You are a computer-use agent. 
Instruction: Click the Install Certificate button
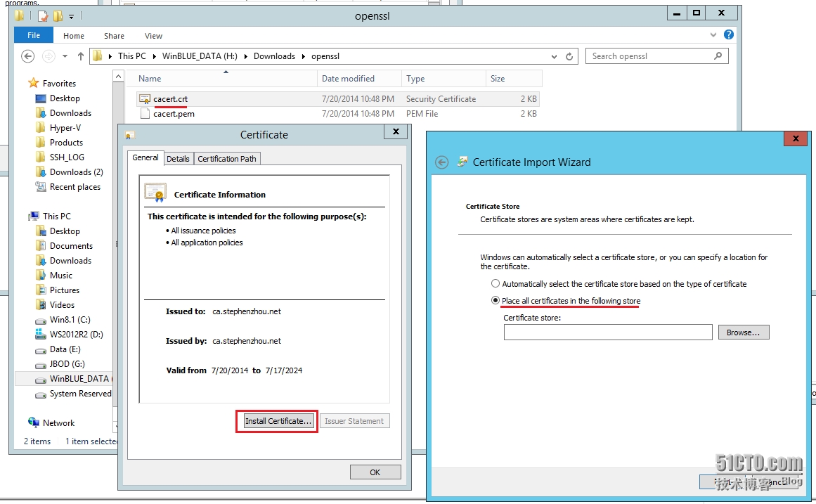[279, 420]
